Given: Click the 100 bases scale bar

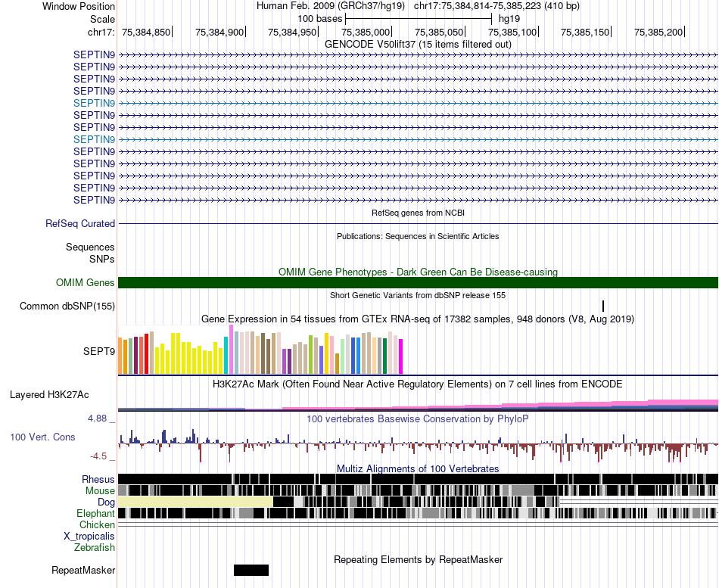Looking at the screenshot, I should (x=419, y=19).
